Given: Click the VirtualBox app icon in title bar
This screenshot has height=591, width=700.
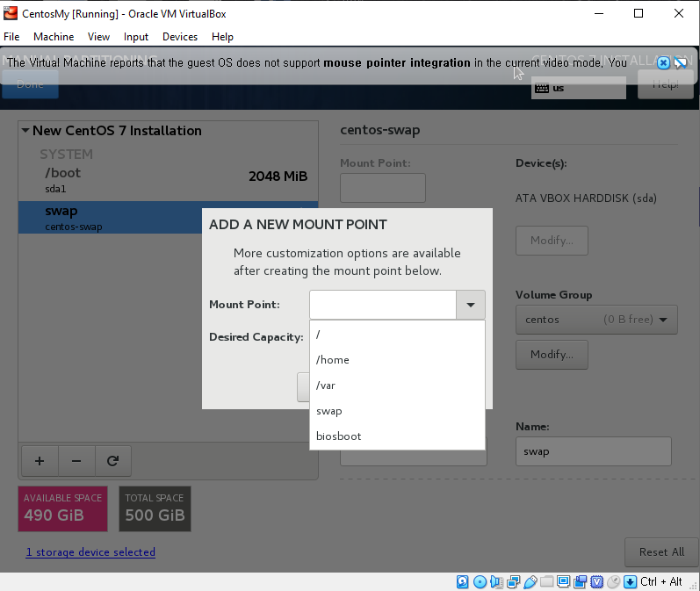Looking at the screenshot, I should click(11, 13).
